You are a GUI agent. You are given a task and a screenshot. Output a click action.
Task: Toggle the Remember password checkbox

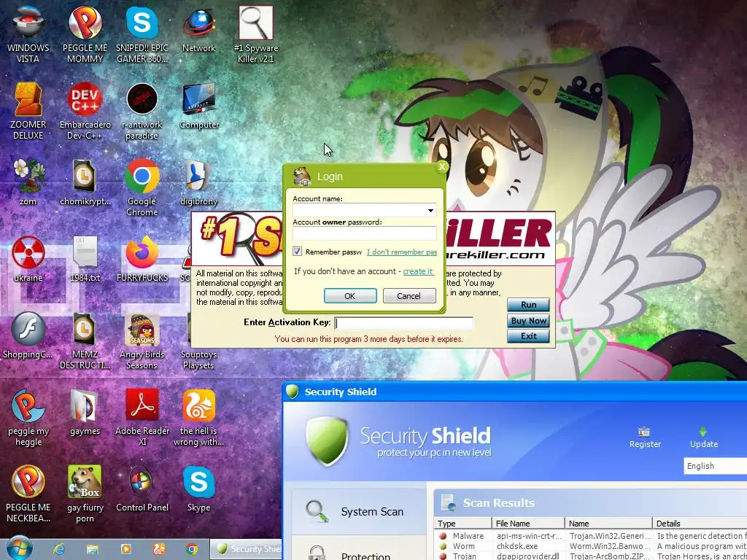[298, 252]
